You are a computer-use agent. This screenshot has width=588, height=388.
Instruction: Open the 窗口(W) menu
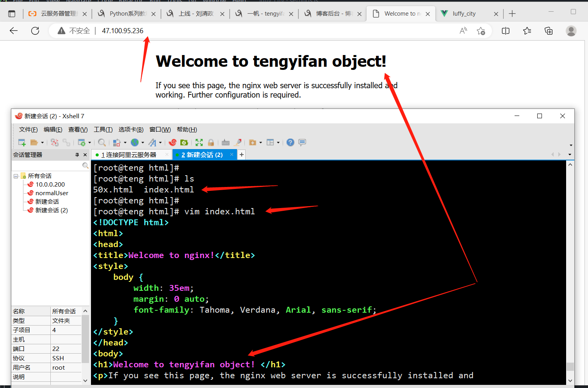160,130
